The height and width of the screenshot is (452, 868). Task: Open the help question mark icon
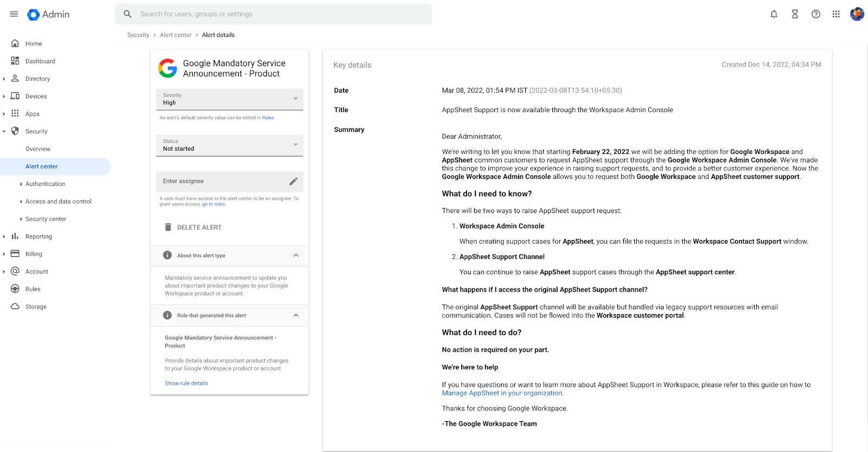816,14
